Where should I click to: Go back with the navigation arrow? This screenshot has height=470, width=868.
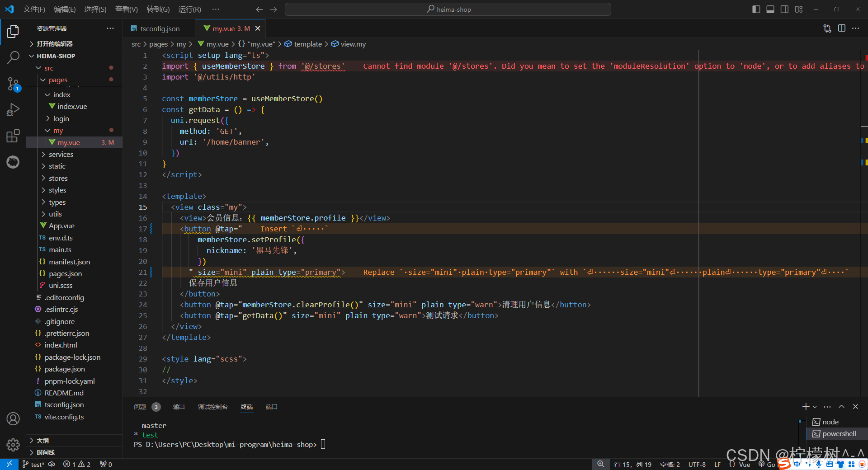(259, 9)
